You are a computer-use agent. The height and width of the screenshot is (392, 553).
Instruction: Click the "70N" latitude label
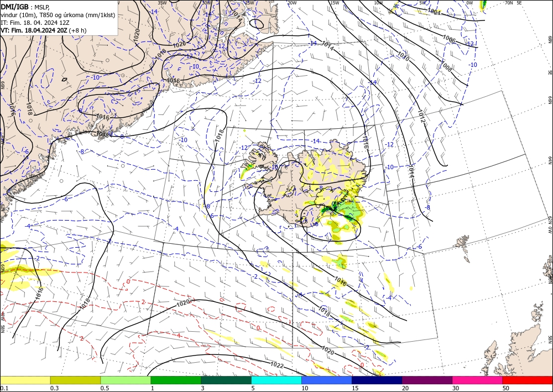pyautogui.click(x=509, y=3)
